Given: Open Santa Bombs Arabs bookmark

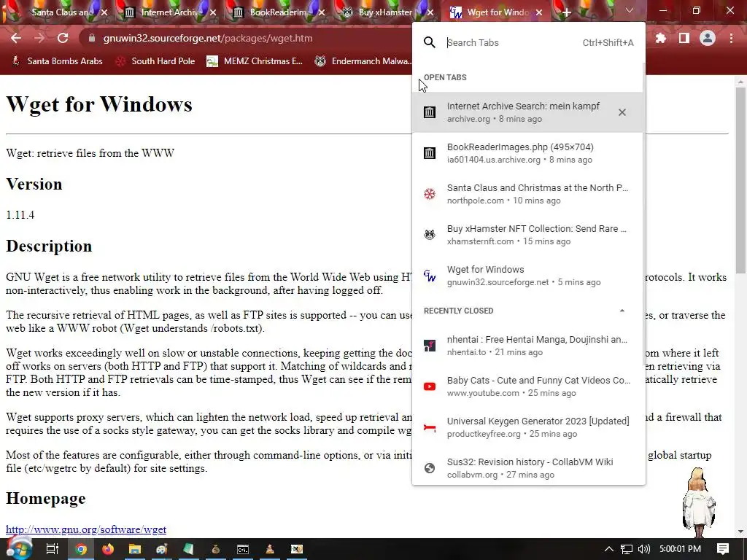Looking at the screenshot, I should tap(57, 61).
